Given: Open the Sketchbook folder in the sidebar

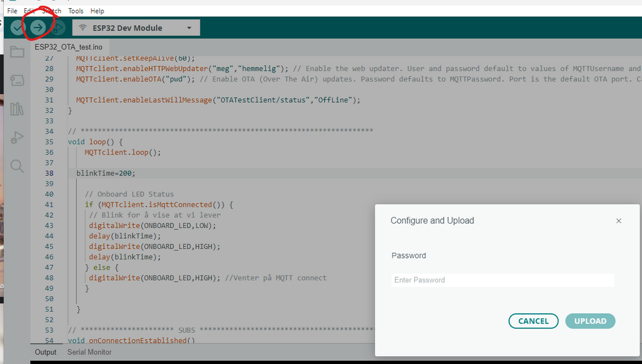Looking at the screenshot, I should coord(17,52).
